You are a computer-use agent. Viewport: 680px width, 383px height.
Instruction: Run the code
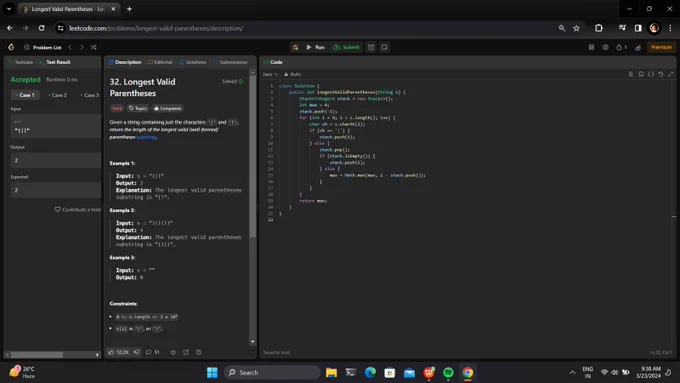[316, 47]
